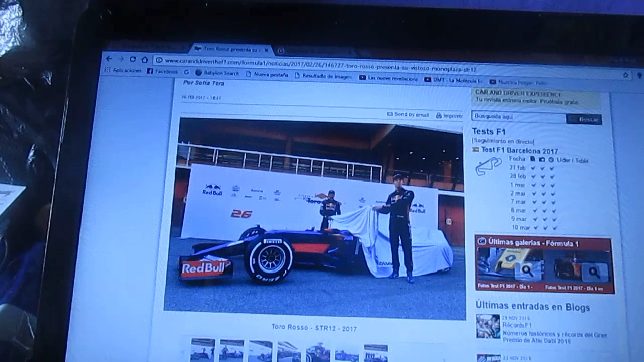Click the document column header icon

(x=533, y=159)
